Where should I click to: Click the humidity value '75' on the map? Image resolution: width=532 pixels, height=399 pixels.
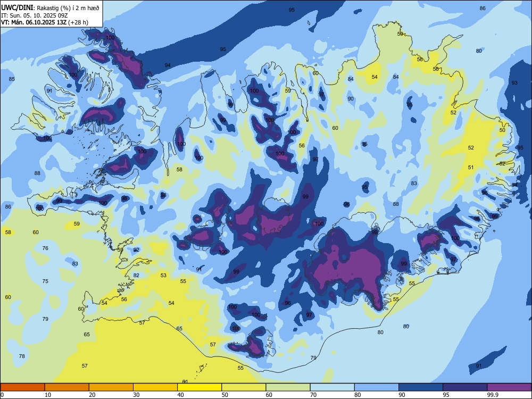45,281
